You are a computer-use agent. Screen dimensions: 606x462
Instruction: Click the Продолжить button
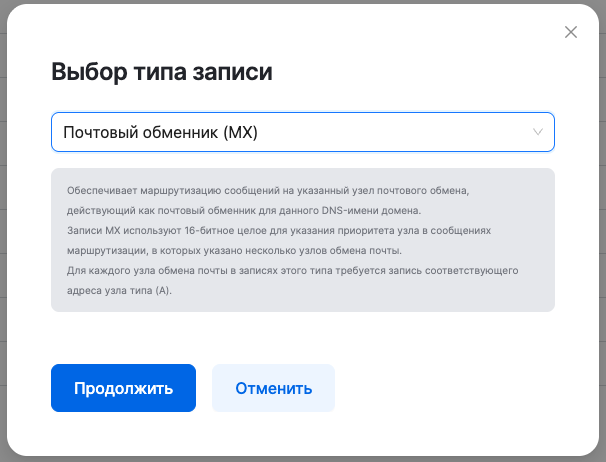[x=123, y=388]
